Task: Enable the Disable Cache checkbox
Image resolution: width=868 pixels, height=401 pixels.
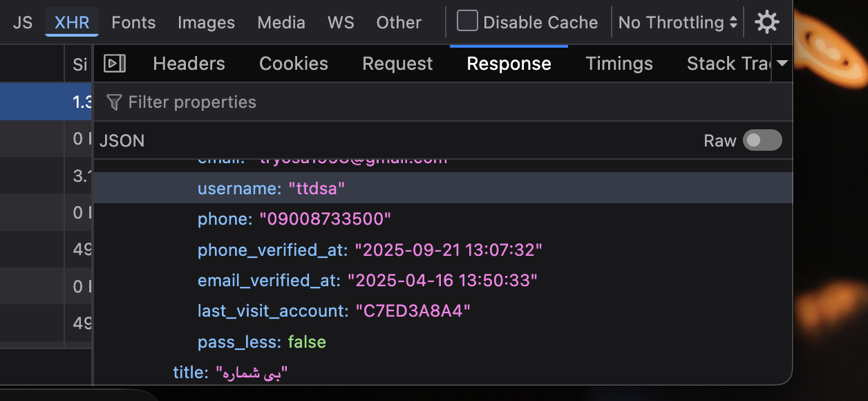Action: coord(467,21)
